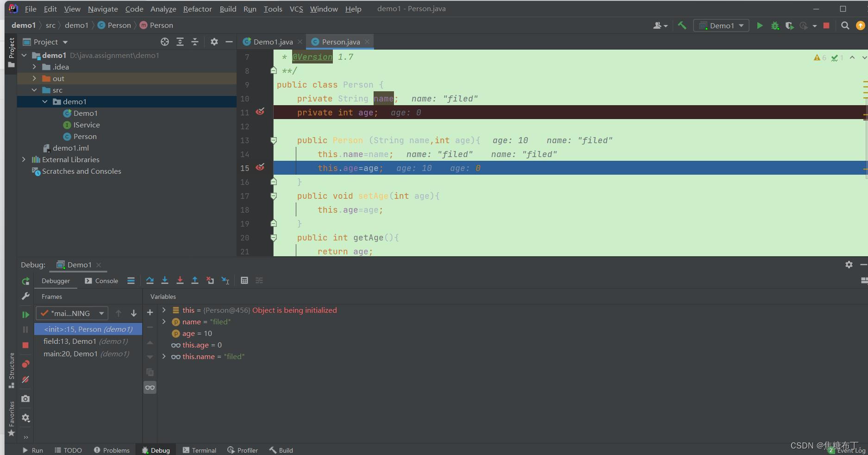Screen dimensions: 868x455
Task: Open the File menu
Action: (31, 9)
